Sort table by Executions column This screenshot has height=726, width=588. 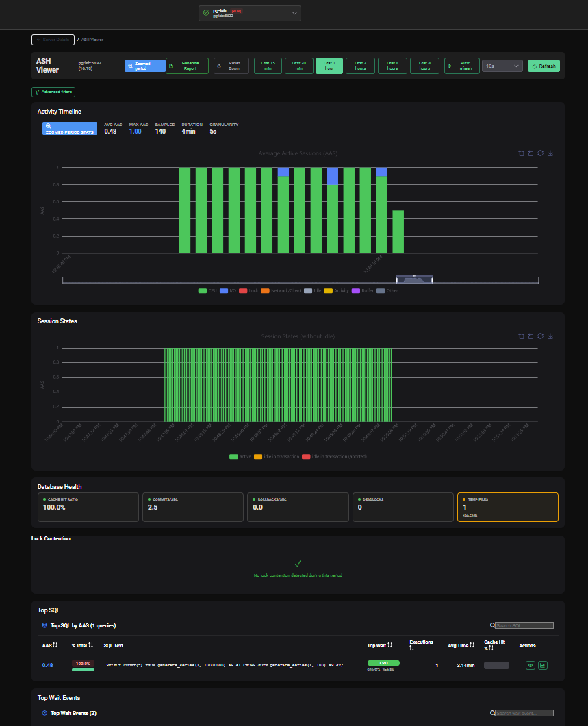412,648
